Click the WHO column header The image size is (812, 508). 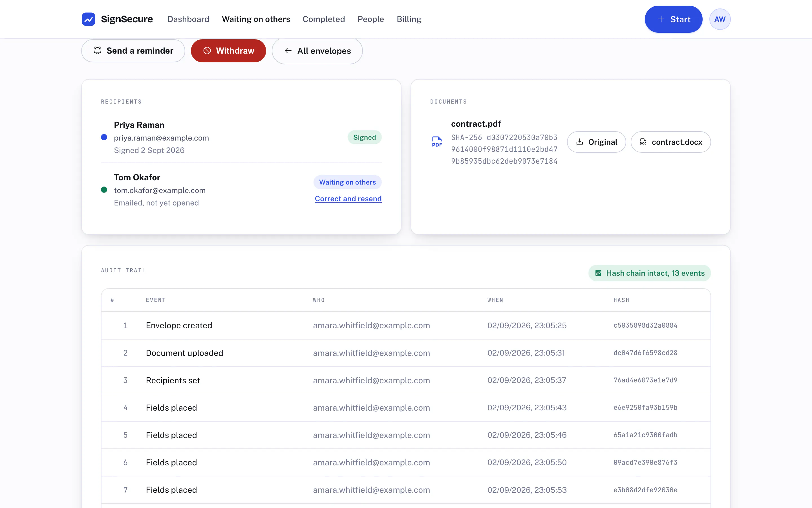(319, 300)
